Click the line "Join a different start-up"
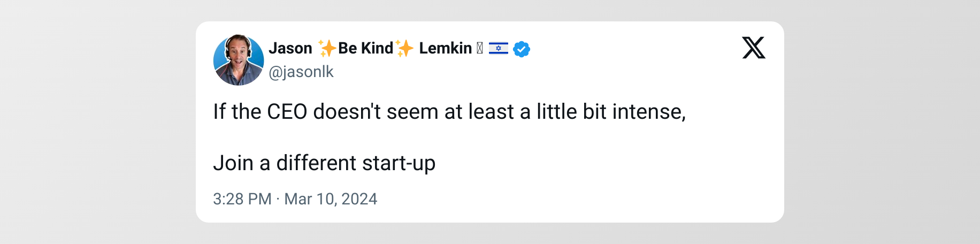 click(x=324, y=163)
